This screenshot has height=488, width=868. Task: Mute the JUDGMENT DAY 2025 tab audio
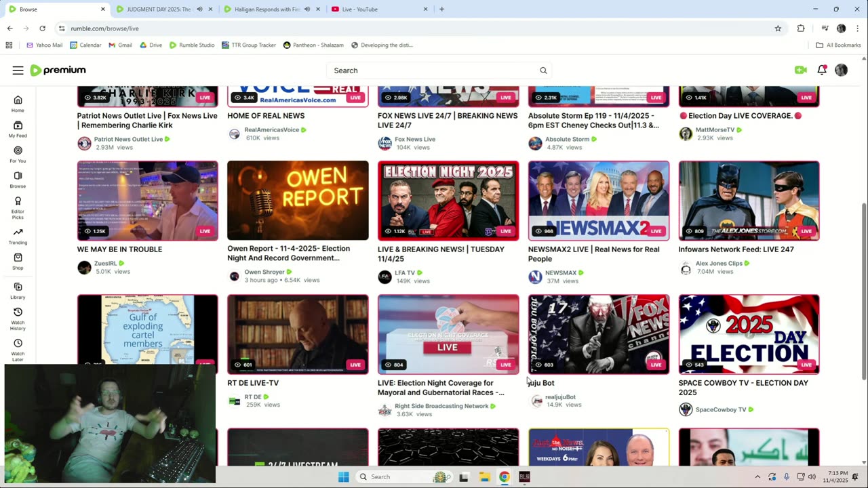click(x=199, y=9)
